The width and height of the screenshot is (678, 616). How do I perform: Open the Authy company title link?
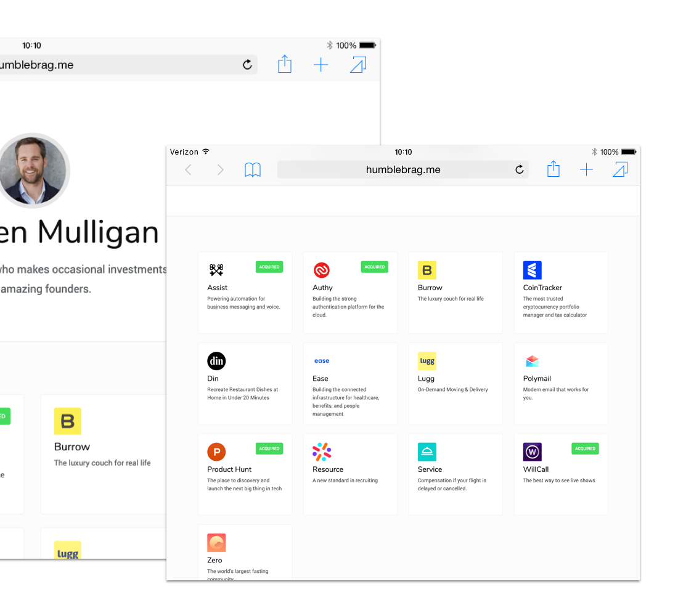322,288
